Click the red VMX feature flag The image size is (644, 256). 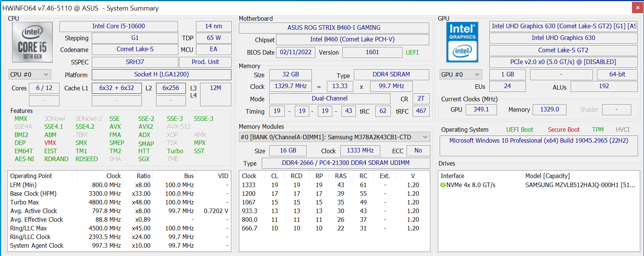pos(50,143)
